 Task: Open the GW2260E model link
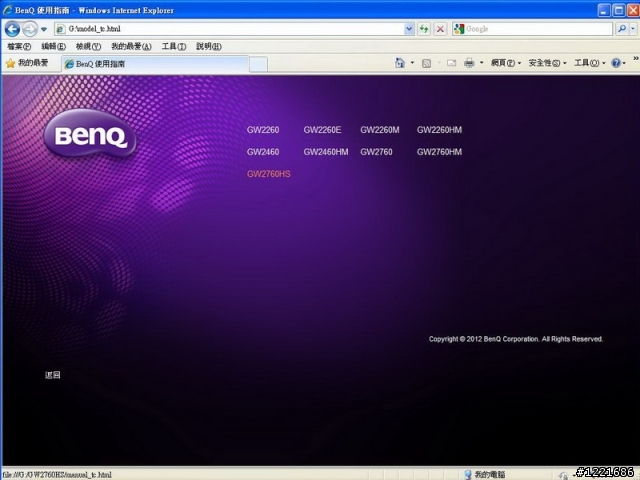pyautogui.click(x=322, y=130)
